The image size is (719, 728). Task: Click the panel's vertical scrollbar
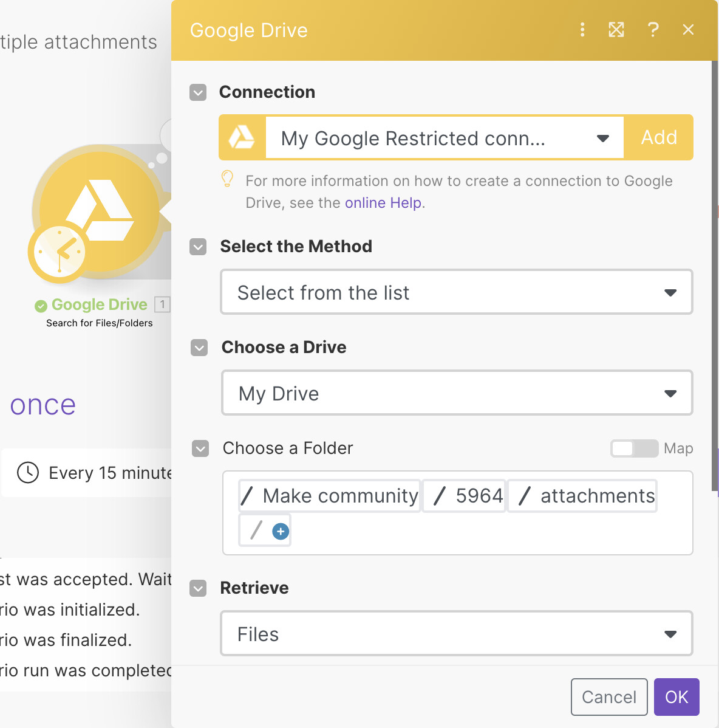[714, 276]
